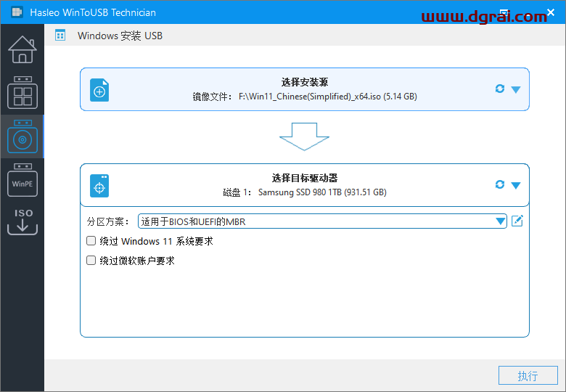
Task: Click the 执行 button
Action: click(528, 376)
